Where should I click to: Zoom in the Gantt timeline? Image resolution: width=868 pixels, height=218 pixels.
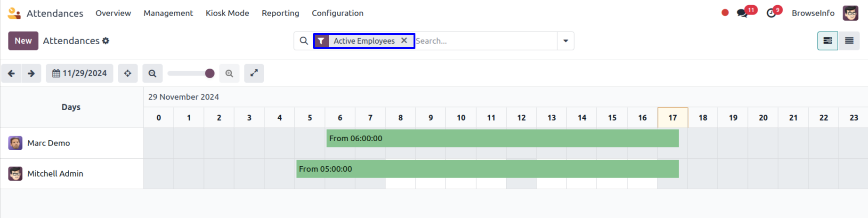pos(229,73)
